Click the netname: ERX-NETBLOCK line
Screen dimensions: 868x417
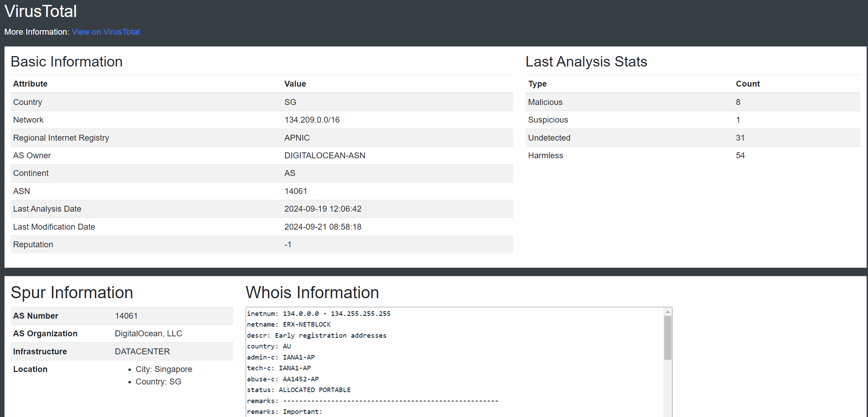click(289, 325)
